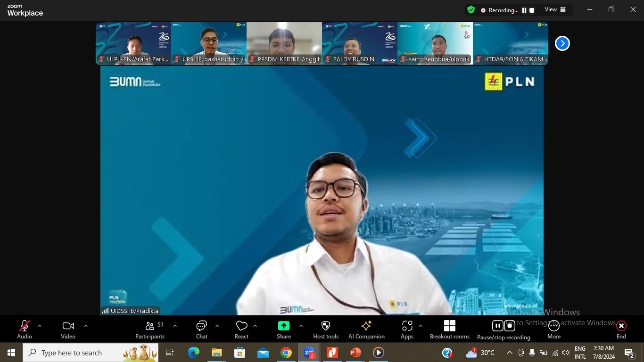Open the weather widget showing 30°C
The image size is (644, 362).
tap(480, 353)
